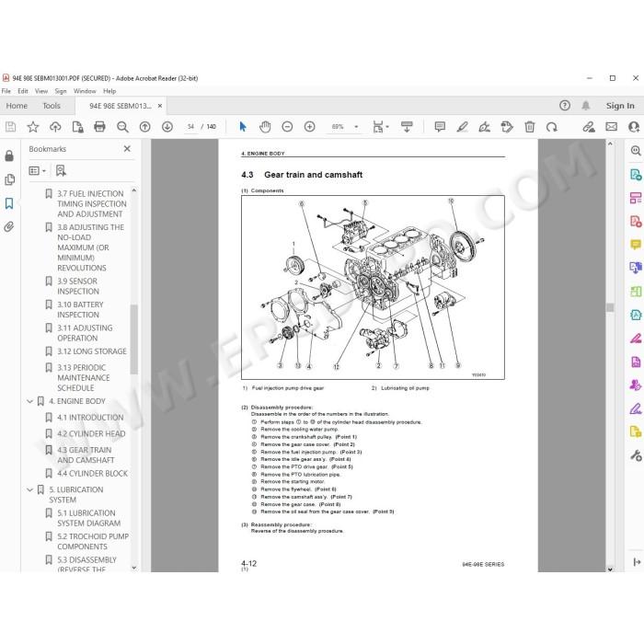Click the security lock icon in sidebar

[x=9, y=155]
